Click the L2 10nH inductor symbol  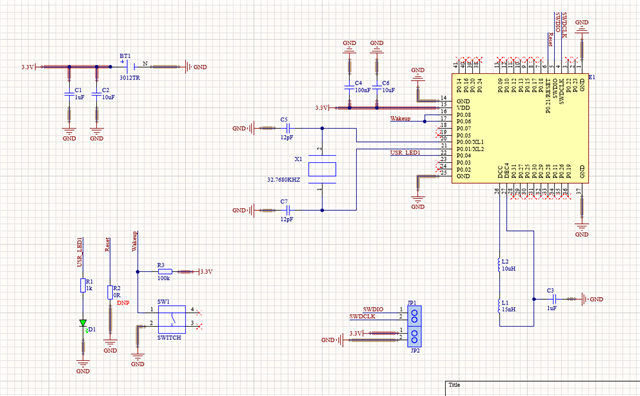[x=499, y=265]
